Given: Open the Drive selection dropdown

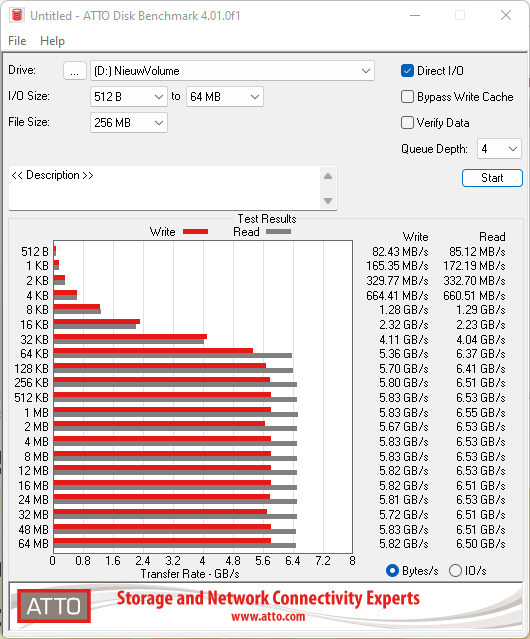Looking at the screenshot, I should coord(232,71).
